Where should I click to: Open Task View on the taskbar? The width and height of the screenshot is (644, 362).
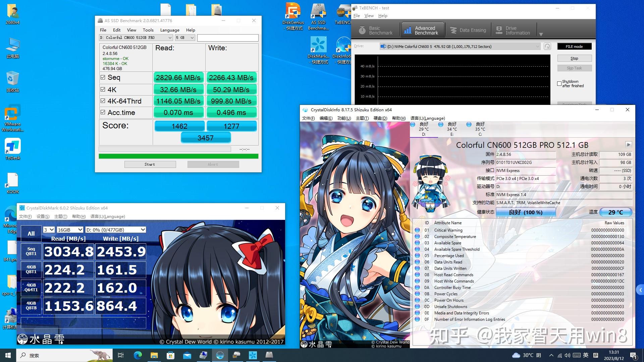[x=121, y=355]
